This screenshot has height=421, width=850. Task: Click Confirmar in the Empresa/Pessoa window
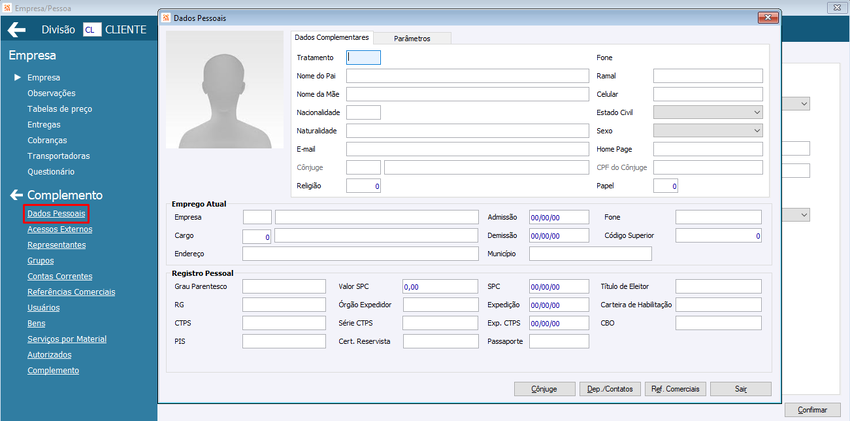coord(813,410)
